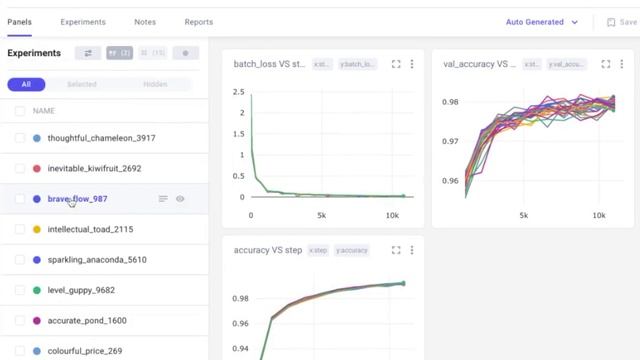Click the batch_loss VS step chart title
640x360 pixels.
269,64
